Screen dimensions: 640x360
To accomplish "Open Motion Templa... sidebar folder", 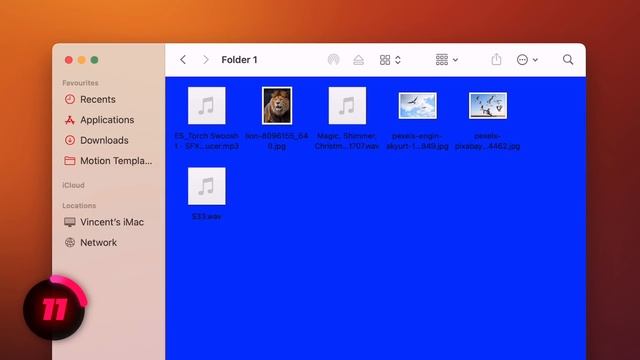I will pos(116,161).
